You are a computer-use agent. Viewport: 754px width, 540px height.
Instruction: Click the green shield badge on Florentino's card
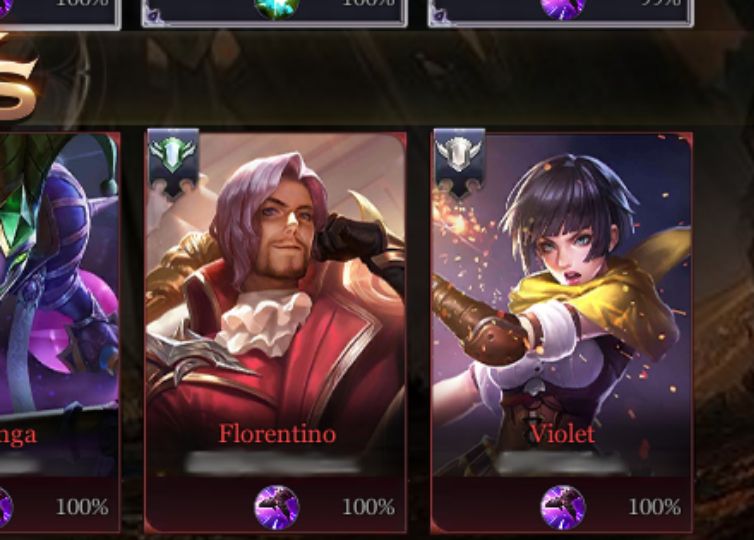point(173,163)
